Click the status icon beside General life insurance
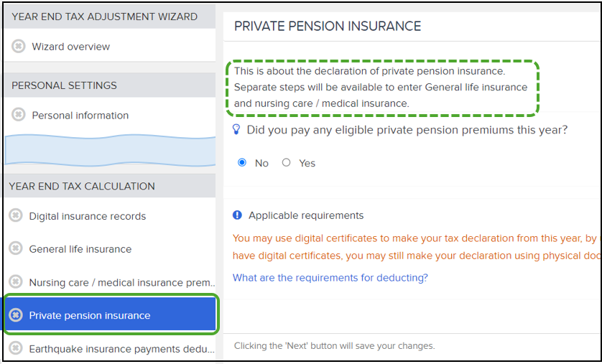602x364 pixels. point(16,248)
